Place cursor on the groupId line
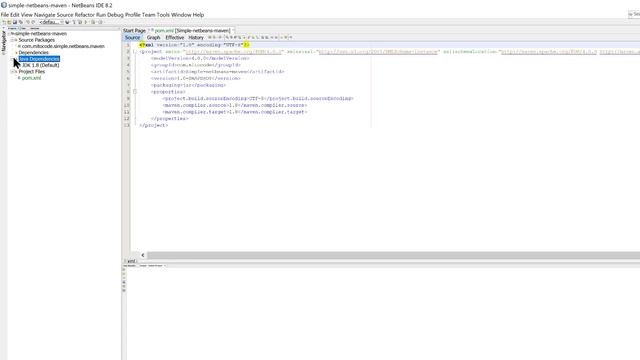 pyautogui.click(x=196, y=65)
